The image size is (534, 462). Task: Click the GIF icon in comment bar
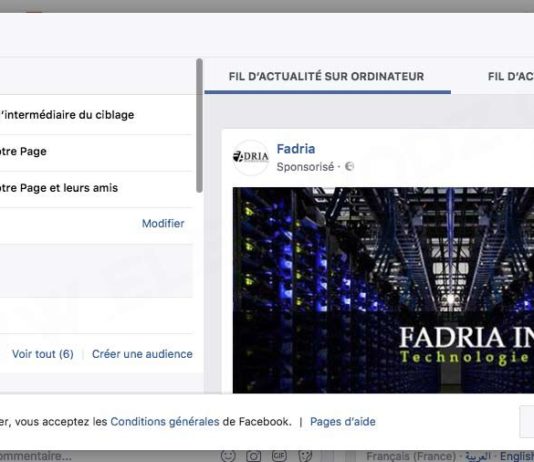click(x=279, y=456)
